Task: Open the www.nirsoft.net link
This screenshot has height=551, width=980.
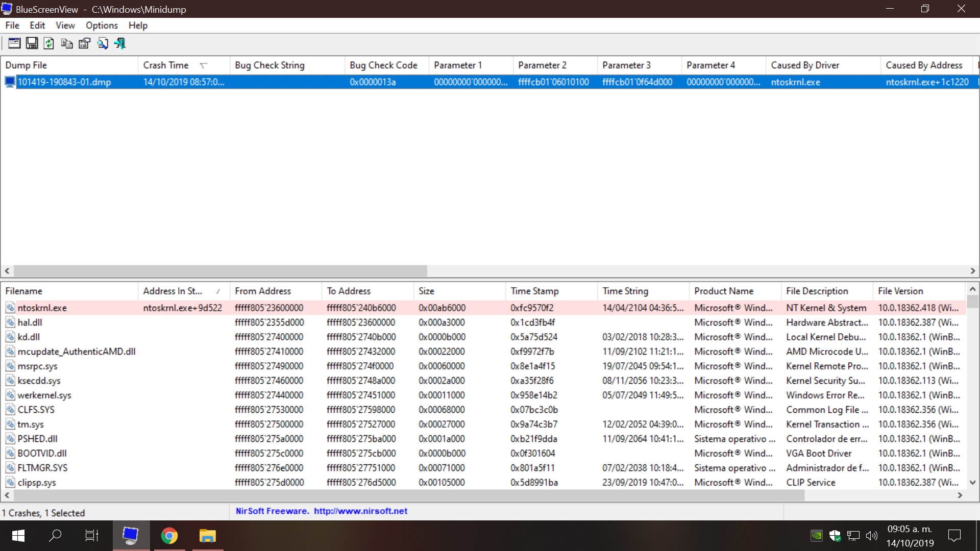Action: (x=360, y=511)
